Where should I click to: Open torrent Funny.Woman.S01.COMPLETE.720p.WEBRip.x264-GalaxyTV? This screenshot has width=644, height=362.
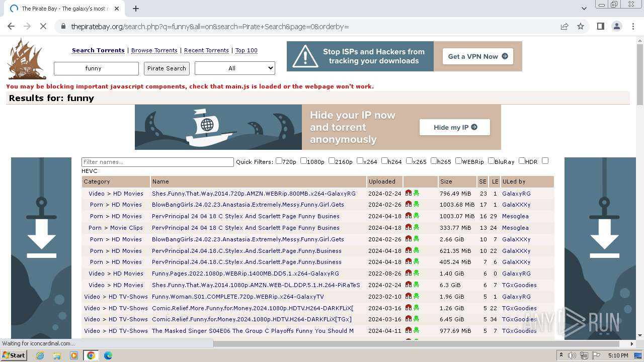click(238, 297)
